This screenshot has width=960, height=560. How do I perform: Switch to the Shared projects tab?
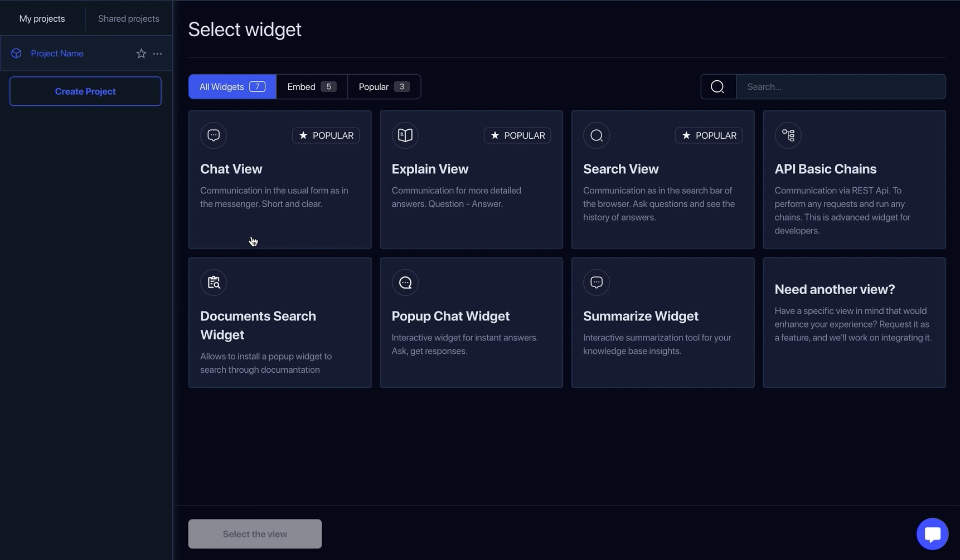coord(129,18)
